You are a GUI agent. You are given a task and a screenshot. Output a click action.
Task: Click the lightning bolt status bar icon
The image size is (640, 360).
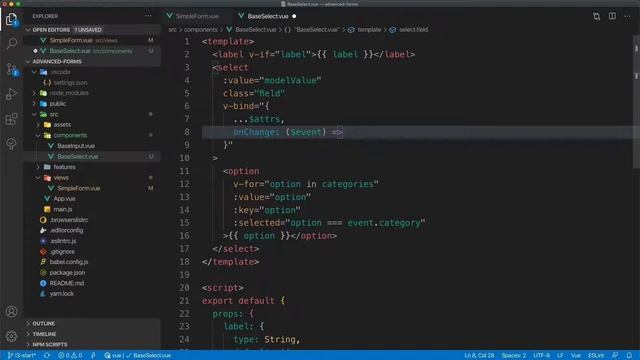pos(93,356)
